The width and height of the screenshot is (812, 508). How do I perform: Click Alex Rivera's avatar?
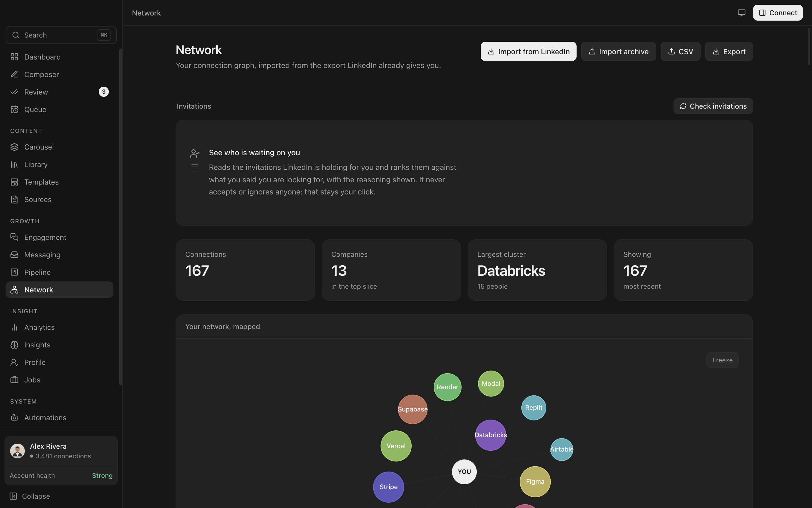[17, 451]
